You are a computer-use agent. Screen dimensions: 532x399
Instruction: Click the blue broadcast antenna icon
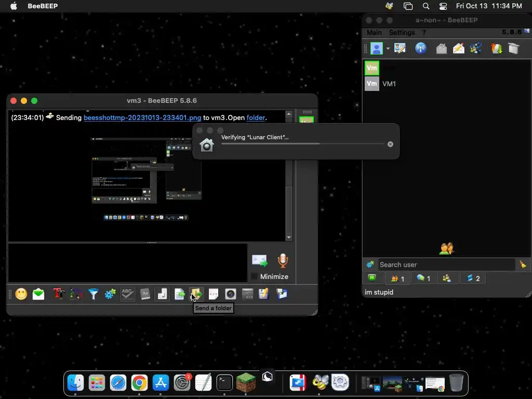pos(421,48)
